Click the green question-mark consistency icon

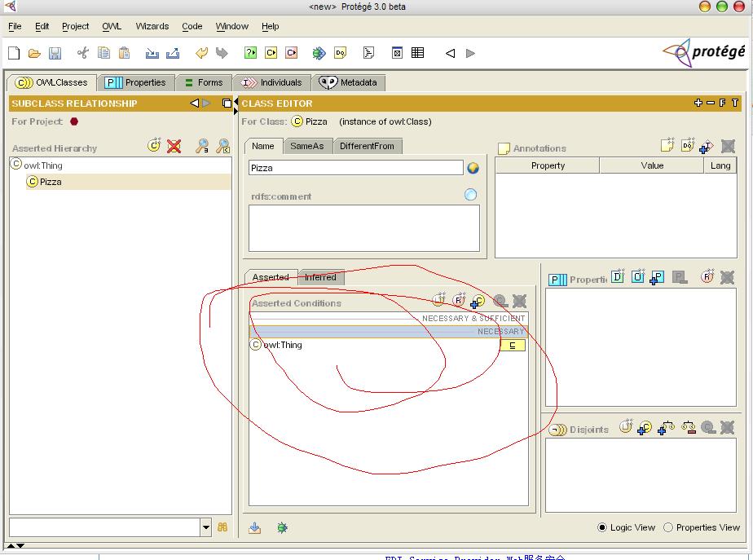[251, 52]
